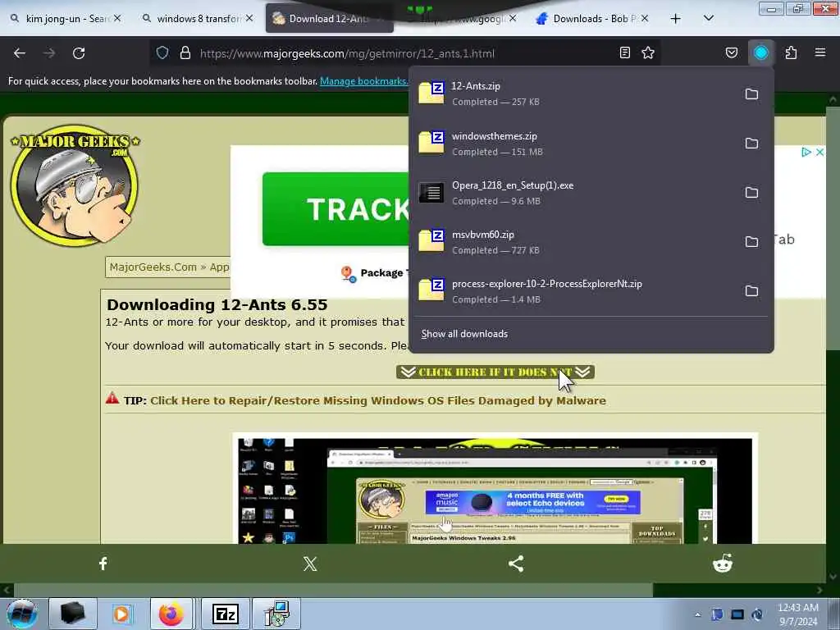
Task: Go back to the previous page
Action: coord(20,53)
